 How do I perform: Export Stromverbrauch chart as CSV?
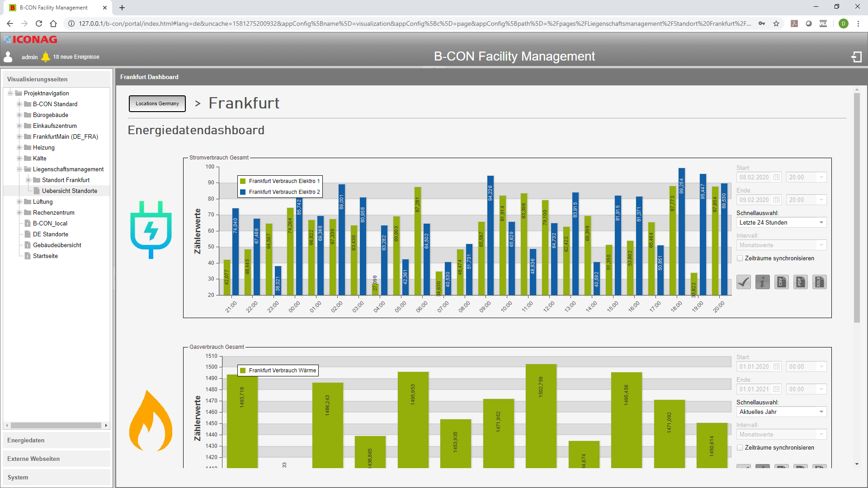click(x=782, y=282)
